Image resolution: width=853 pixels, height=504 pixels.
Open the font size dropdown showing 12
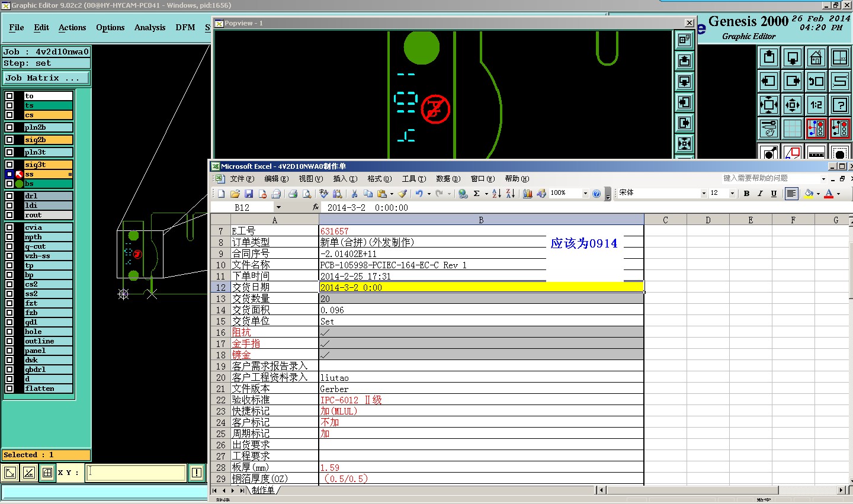732,194
